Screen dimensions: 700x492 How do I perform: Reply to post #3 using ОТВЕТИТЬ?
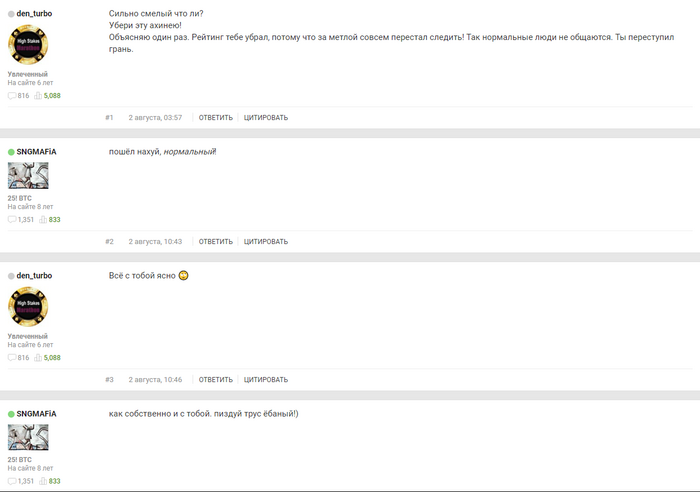(216, 379)
